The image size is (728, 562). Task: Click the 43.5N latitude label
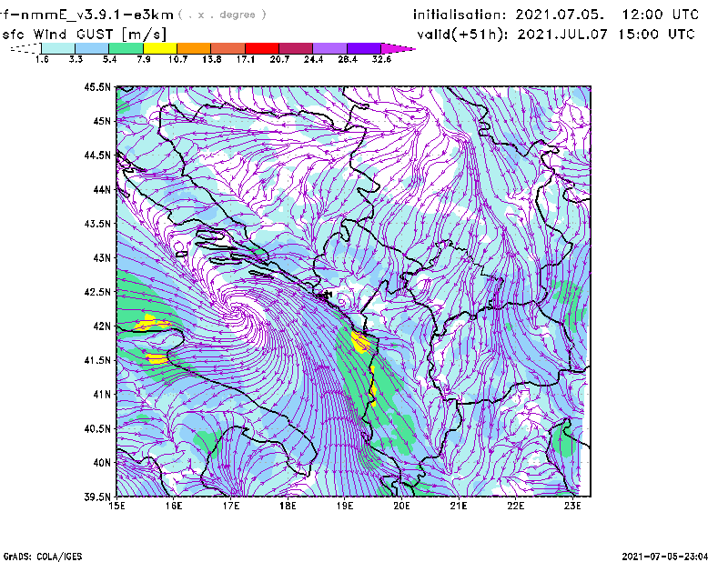pos(97,224)
